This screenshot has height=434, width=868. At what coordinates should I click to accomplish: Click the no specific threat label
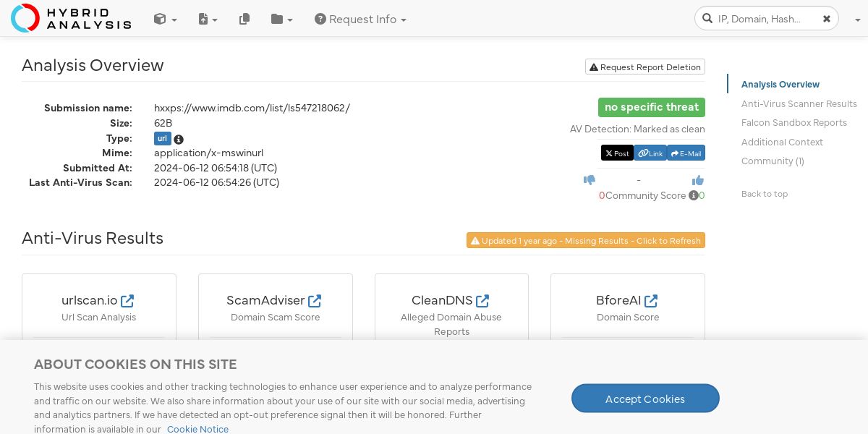coord(652,107)
